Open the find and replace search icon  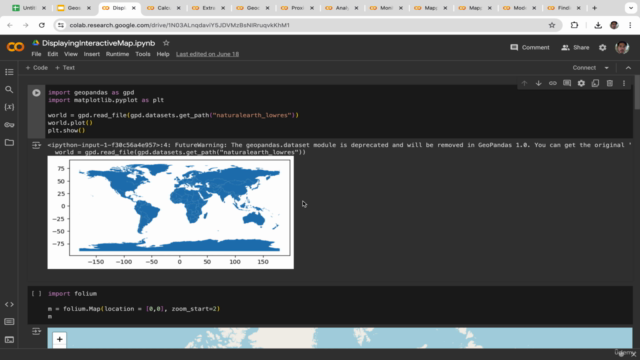click(x=9, y=89)
